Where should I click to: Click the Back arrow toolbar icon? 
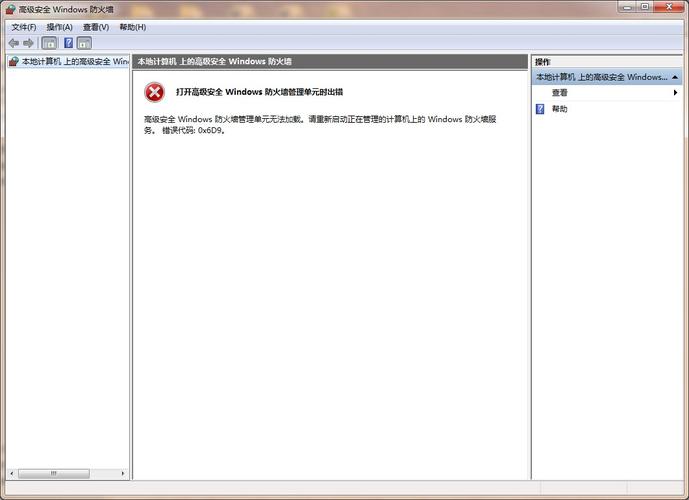(14, 43)
